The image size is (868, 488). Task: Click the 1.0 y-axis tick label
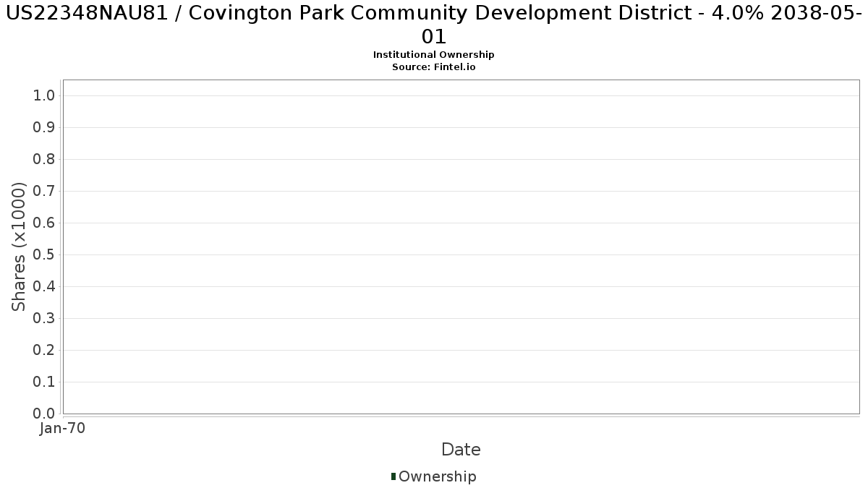coord(44,96)
